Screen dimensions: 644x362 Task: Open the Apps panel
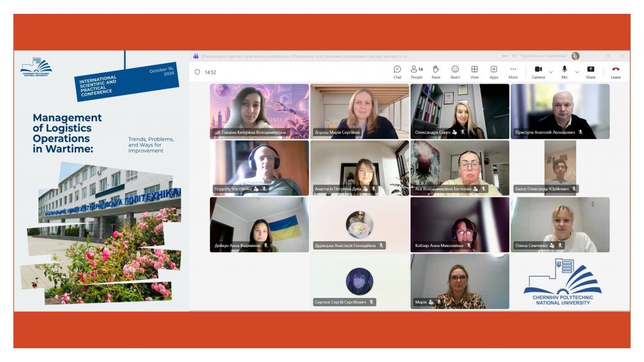click(494, 72)
